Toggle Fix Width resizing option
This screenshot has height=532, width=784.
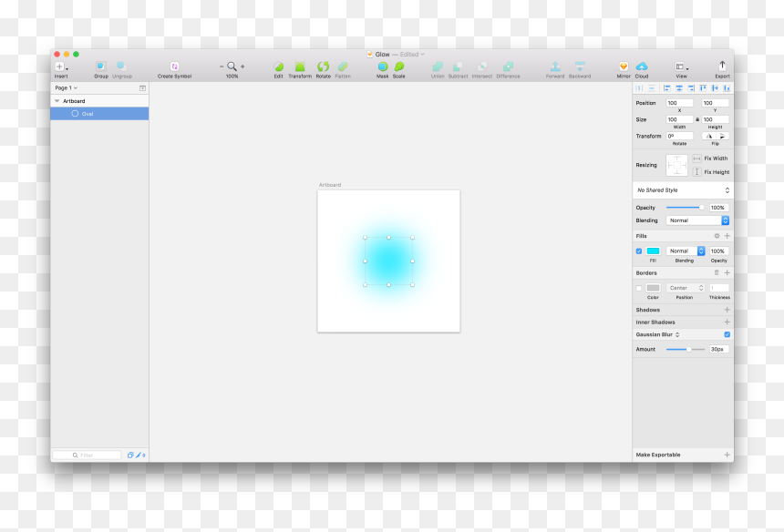tap(697, 159)
